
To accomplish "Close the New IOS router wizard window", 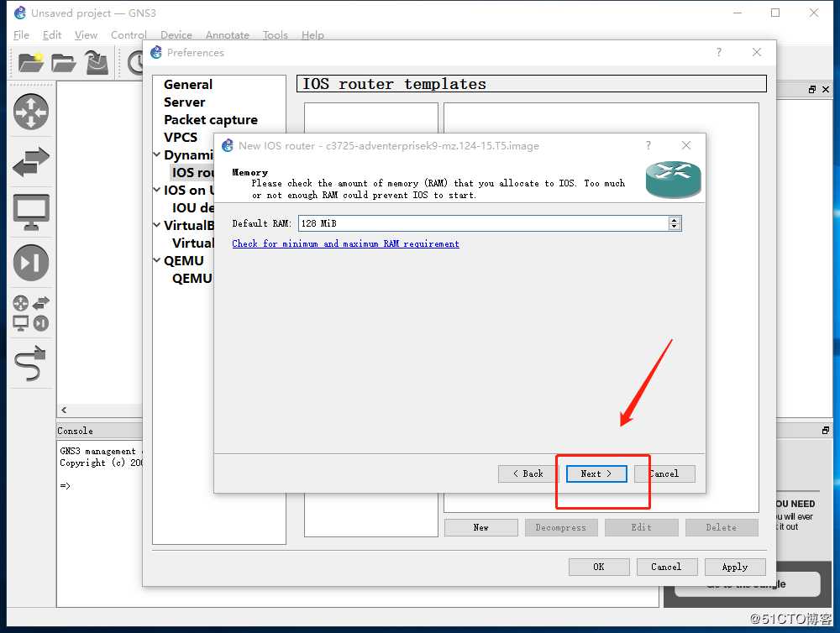I will click(686, 145).
